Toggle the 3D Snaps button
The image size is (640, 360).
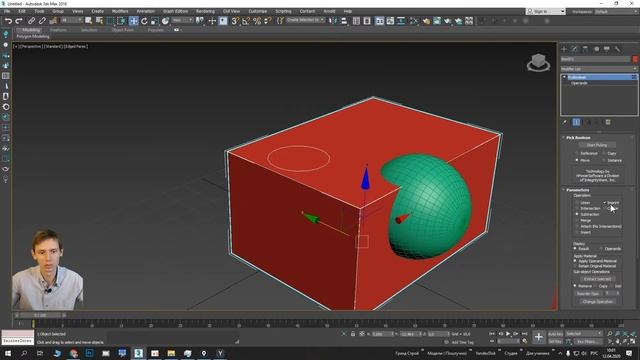click(x=235, y=21)
